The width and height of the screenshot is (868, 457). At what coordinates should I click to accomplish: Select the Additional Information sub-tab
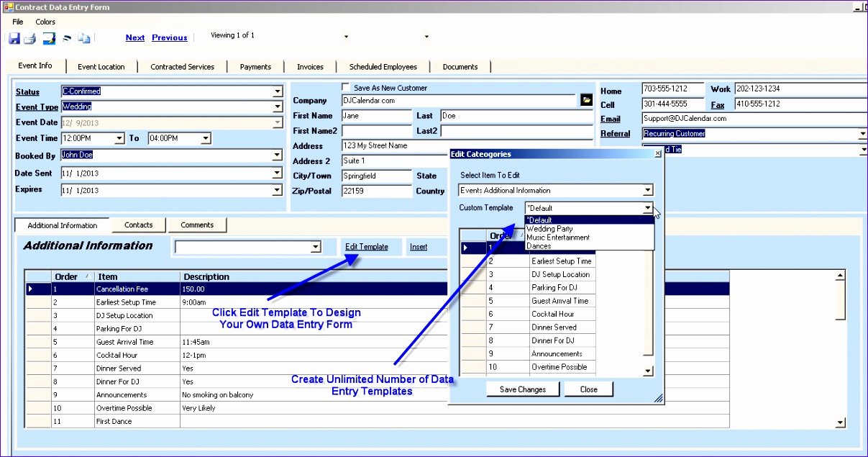tap(63, 225)
